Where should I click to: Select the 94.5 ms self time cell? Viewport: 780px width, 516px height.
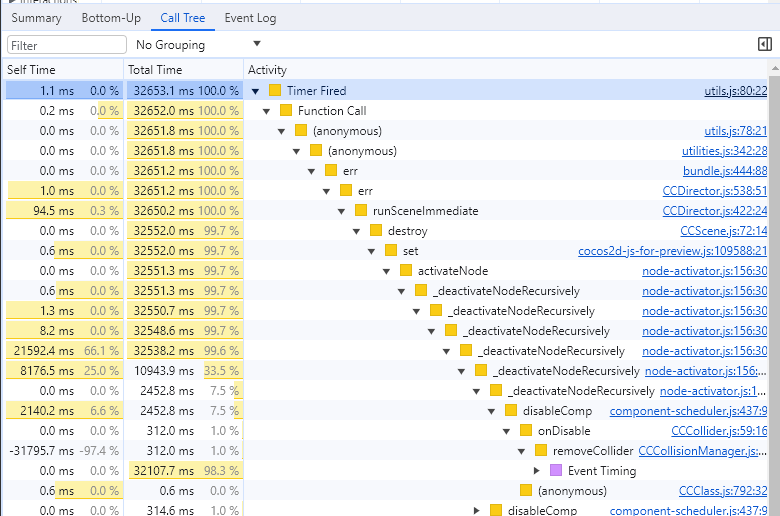(63, 210)
